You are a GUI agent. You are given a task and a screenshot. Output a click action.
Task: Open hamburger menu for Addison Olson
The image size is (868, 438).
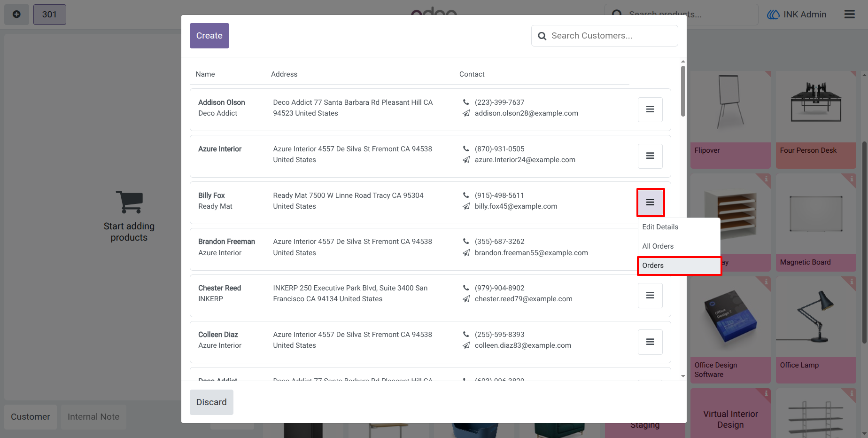[x=650, y=109]
